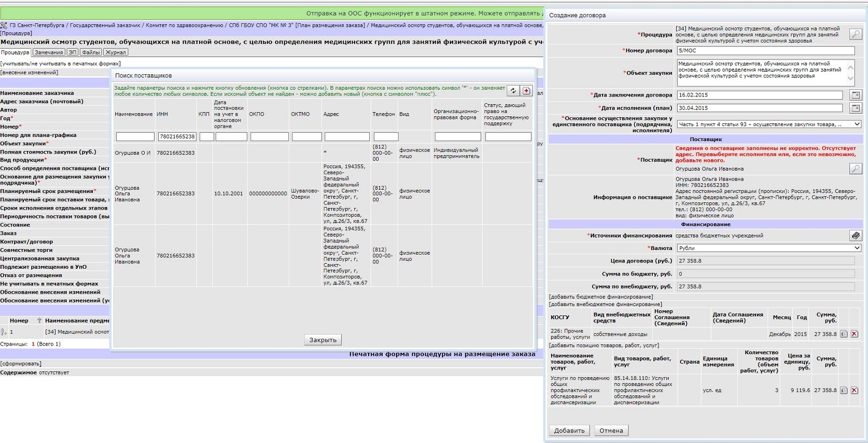
Task: Click the Процедура breadcrumb link
Action: [x=16, y=33]
